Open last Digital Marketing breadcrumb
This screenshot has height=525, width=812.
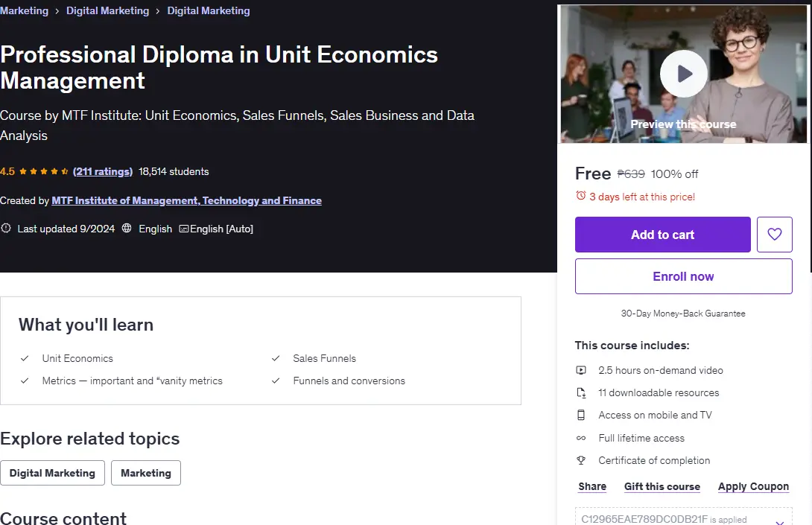(x=208, y=11)
